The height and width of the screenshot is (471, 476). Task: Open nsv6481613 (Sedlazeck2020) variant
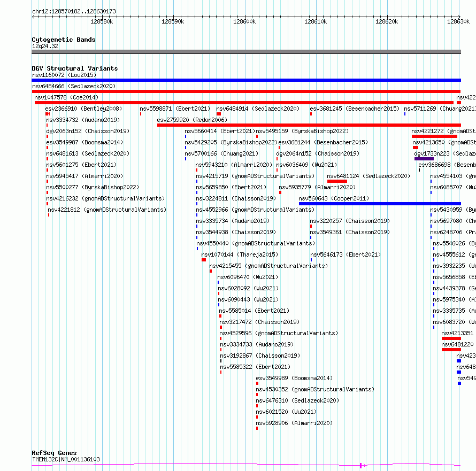88,153
